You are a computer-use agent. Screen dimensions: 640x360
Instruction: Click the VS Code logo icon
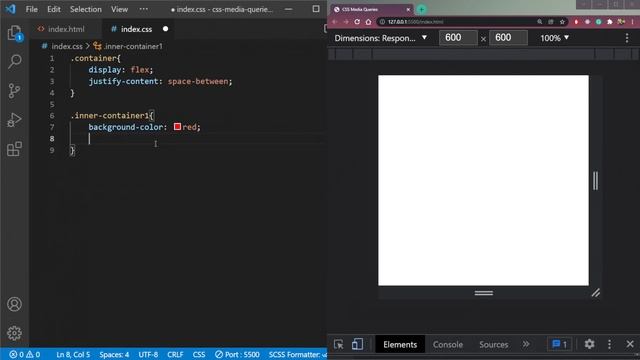point(11,9)
